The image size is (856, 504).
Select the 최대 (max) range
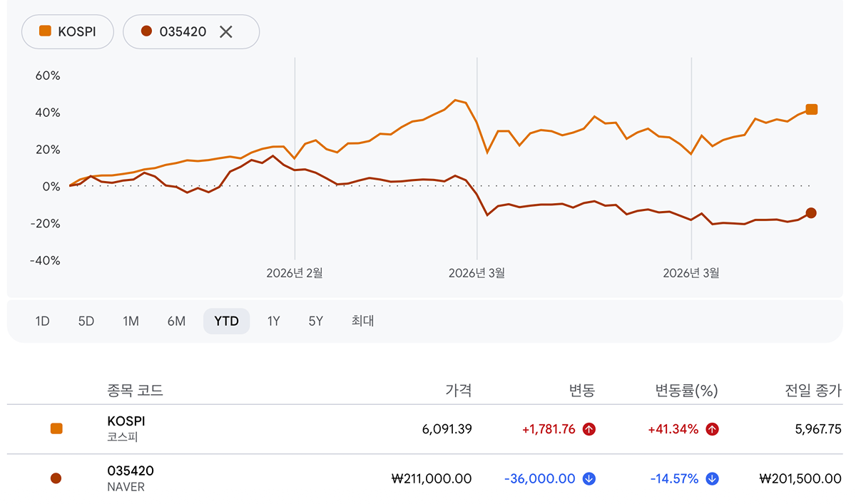click(362, 322)
